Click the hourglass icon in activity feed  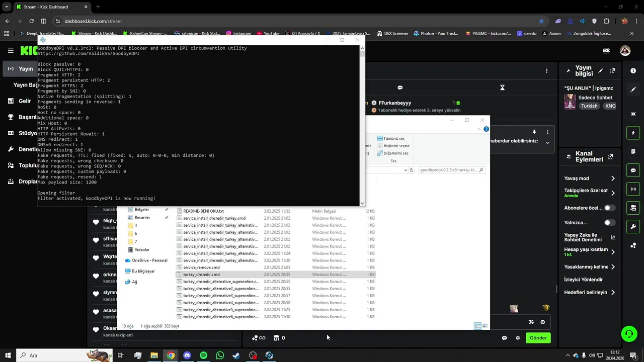coord(502,87)
